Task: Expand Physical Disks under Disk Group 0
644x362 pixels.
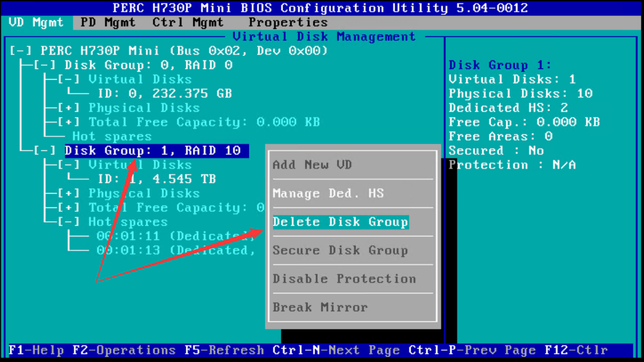Action: coord(69,108)
